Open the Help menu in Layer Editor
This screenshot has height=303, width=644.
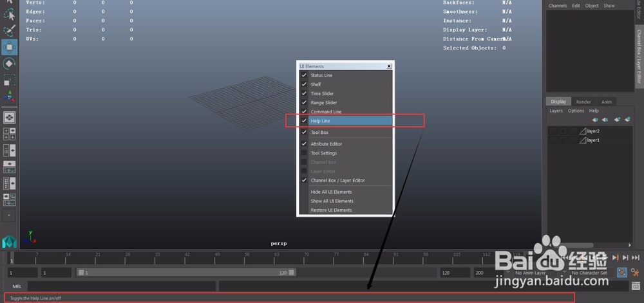tap(594, 111)
